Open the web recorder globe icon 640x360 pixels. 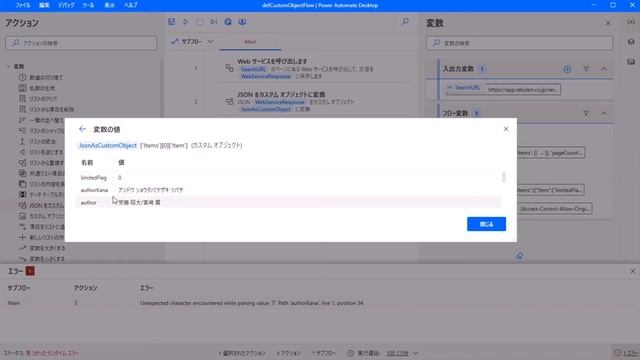tap(228, 22)
